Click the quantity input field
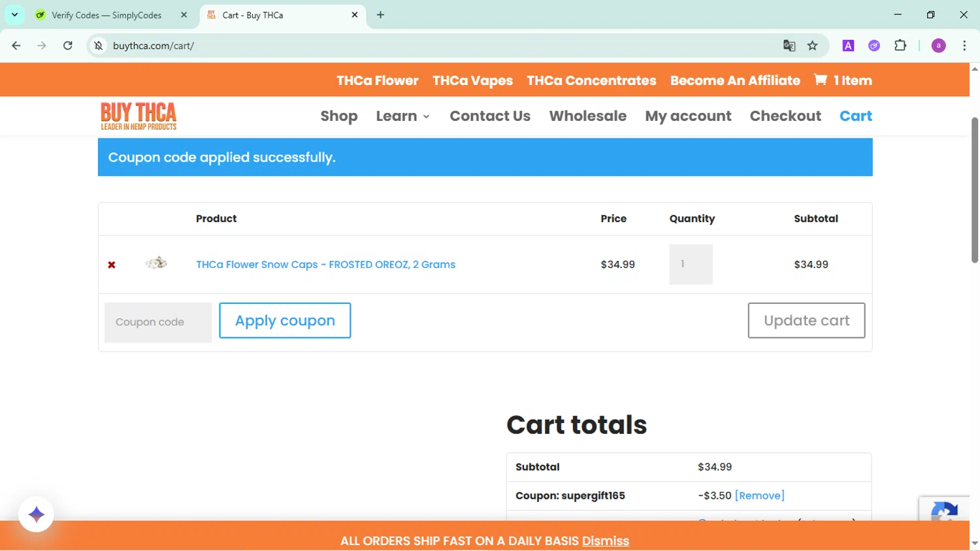The width and height of the screenshot is (980, 551). click(x=691, y=264)
